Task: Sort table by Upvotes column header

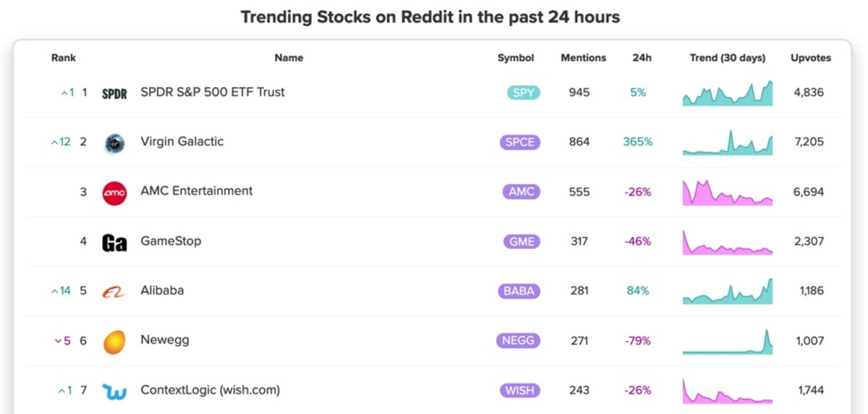Action: 811,58
